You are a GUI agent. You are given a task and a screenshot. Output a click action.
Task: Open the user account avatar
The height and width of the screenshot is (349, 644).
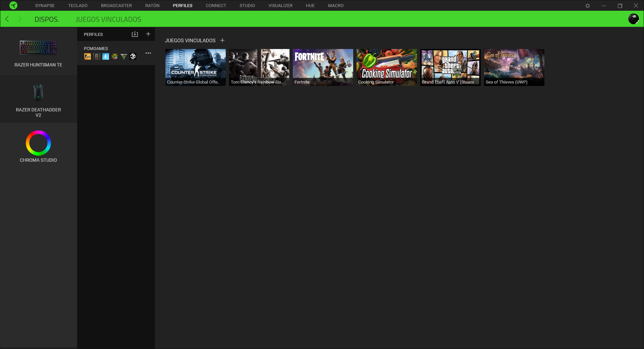click(634, 19)
